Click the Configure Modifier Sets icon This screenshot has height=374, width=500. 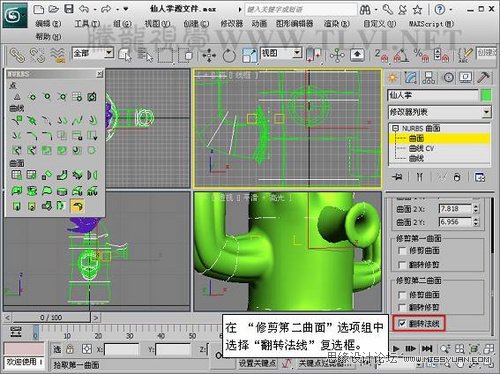[480, 177]
